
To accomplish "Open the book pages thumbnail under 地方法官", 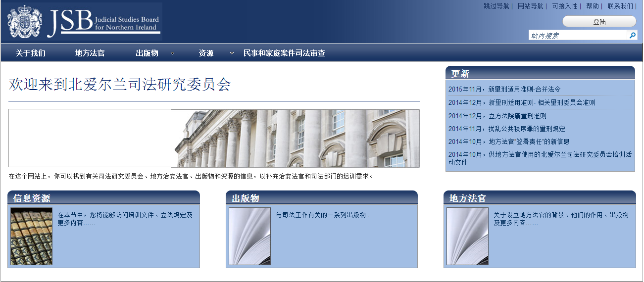I will tap(467, 236).
